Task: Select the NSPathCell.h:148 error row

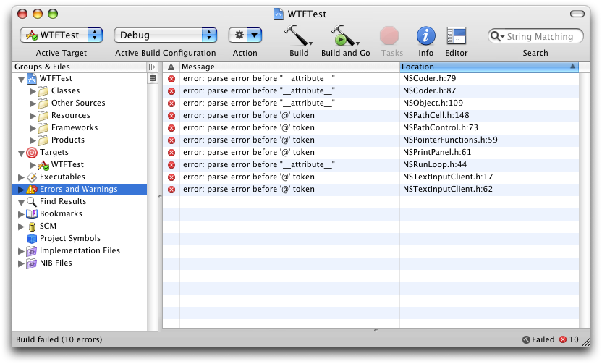Action: pyautogui.click(x=370, y=115)
